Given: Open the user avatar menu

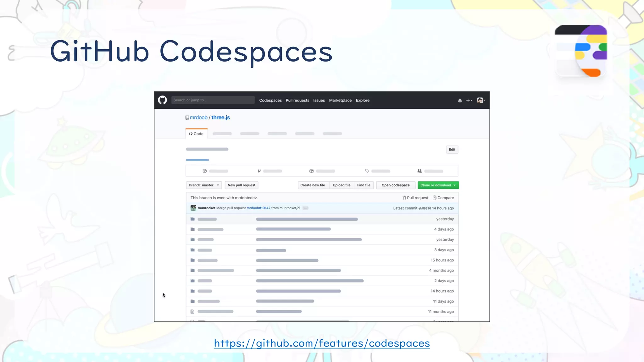Looking at the screenshot, I should point(481,100).
